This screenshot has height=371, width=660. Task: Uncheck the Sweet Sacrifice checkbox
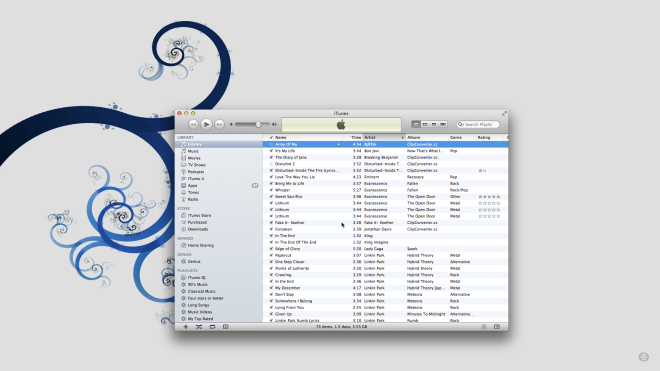271,197
